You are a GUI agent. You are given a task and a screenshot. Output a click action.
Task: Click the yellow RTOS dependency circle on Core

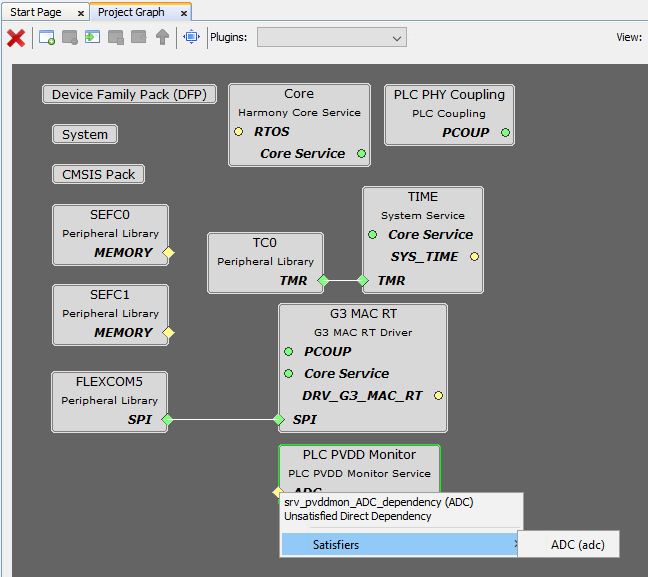(238, 131)
